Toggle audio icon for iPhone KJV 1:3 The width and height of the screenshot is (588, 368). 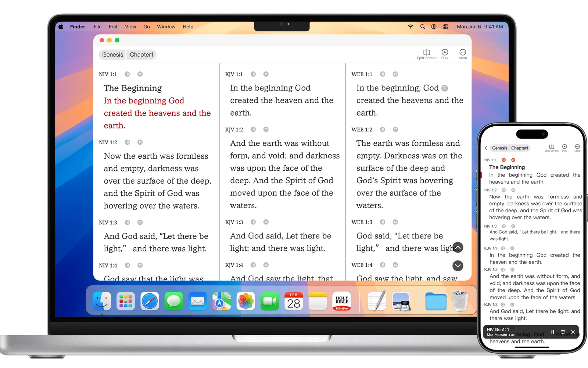tap(503, 305)
